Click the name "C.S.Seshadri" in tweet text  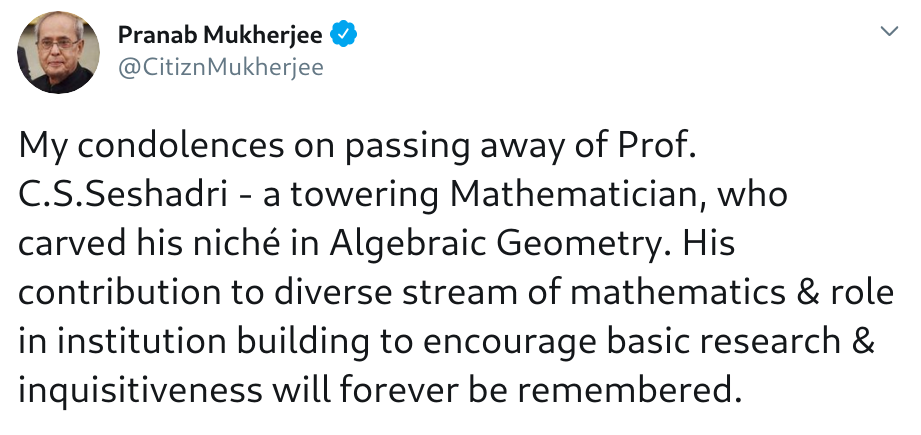(x=123, y=195)
